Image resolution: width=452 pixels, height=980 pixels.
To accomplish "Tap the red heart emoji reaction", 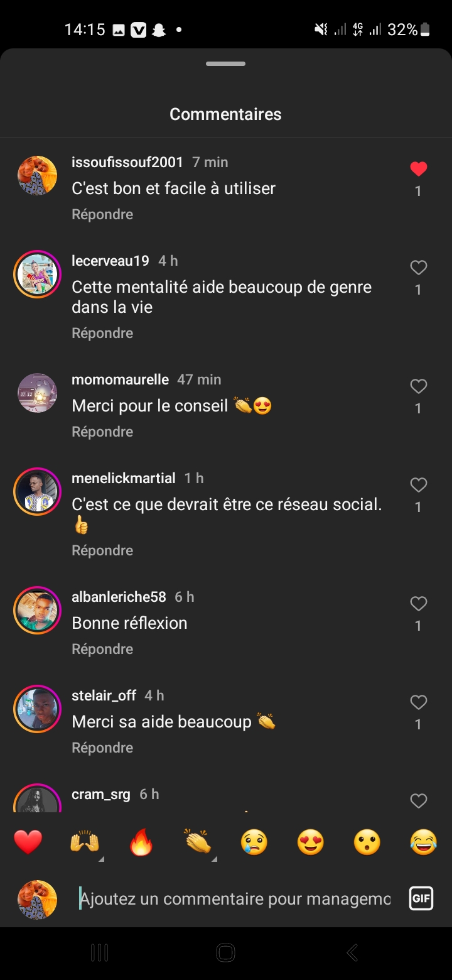I will [28, 842].
